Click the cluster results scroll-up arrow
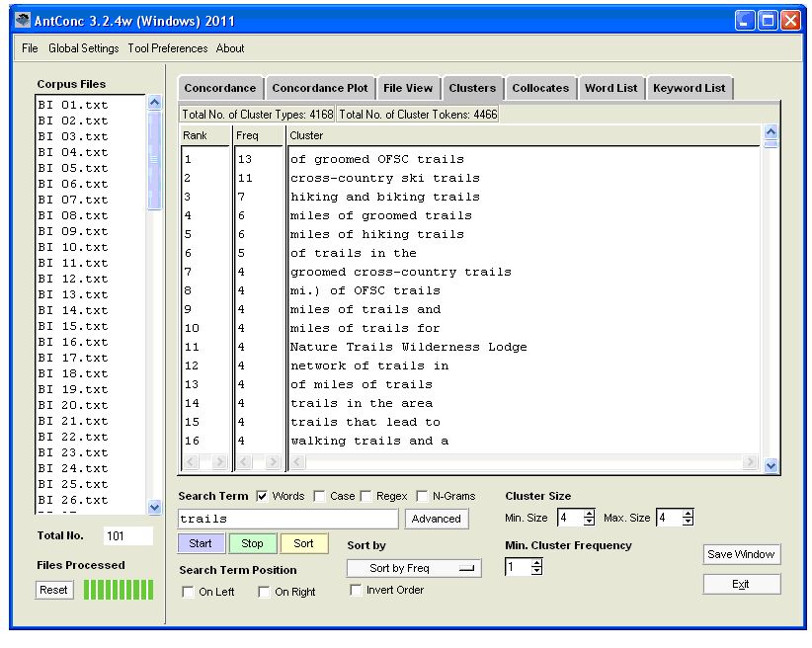 pos(771,132)
